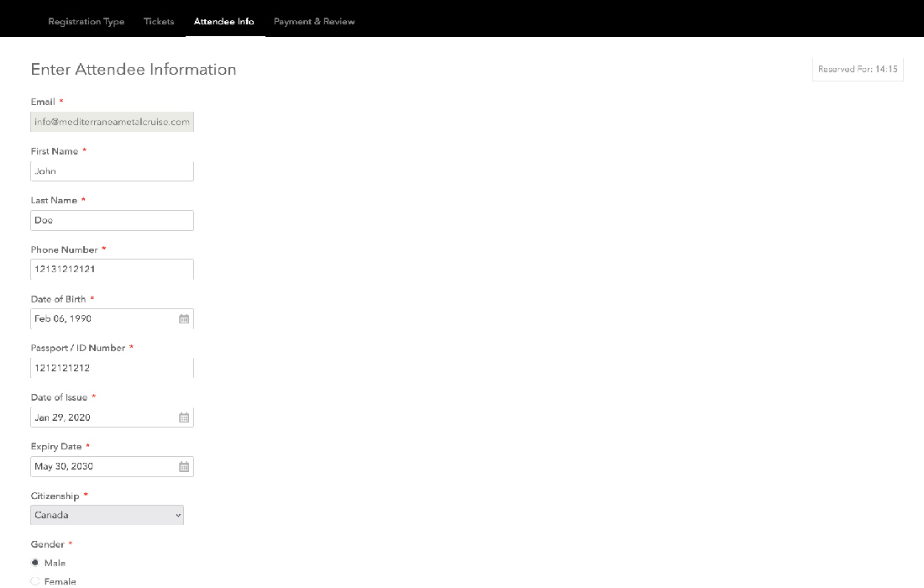924x588 pixels.
Task: Open the Date of Birth calendar picker
Action: pyautogui.click(x=184, y=319)
